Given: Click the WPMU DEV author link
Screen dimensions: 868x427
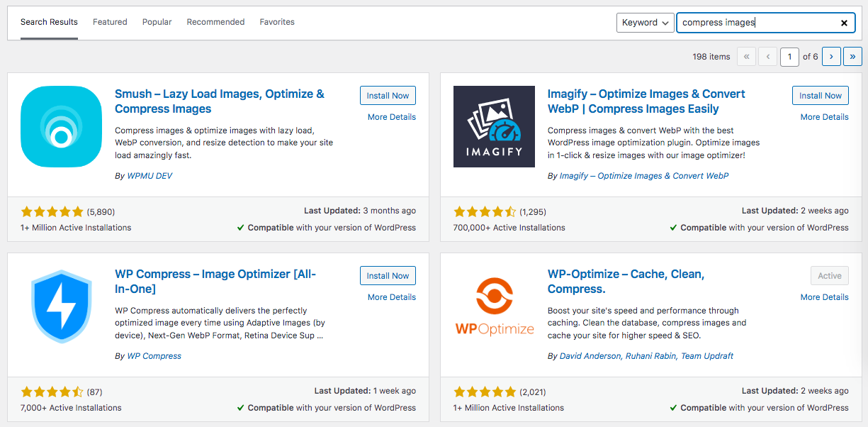Looking at the screenshot, I should point(149,175).
